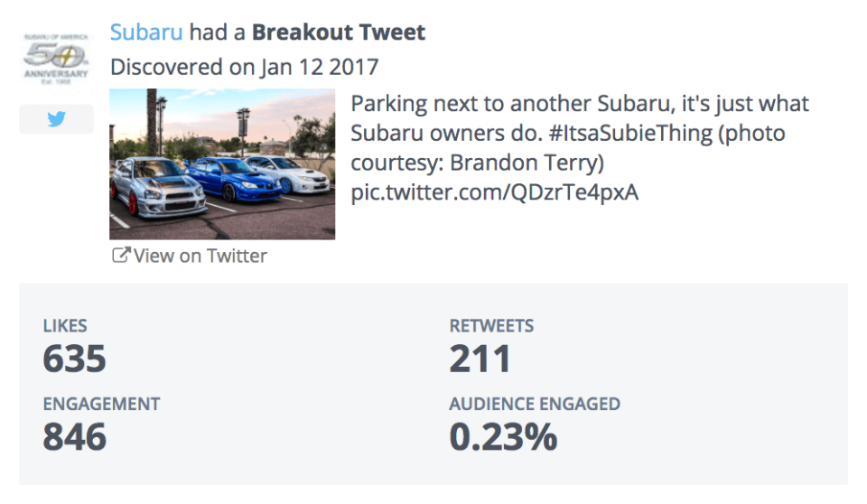Click the Discovered on Jan 12 2017 date
The height and width of the screenshot is (504, 867).
click(244, 67)
